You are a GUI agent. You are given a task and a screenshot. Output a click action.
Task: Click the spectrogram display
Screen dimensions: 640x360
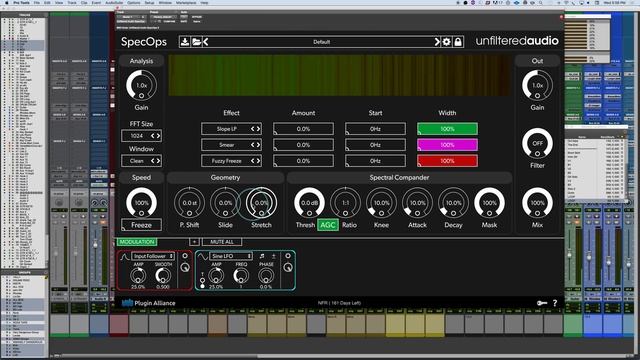coord(340,76)
